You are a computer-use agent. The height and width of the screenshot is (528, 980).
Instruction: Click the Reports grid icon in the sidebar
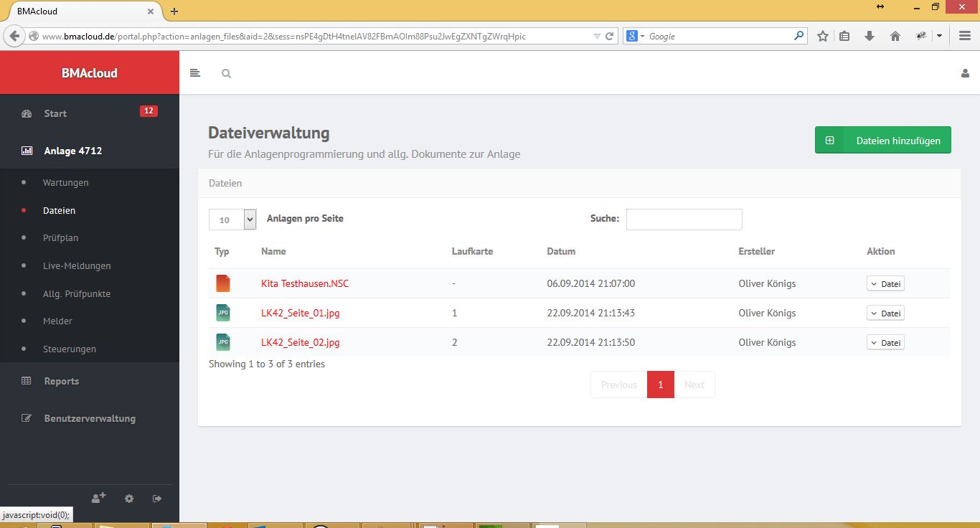[27, 381]
